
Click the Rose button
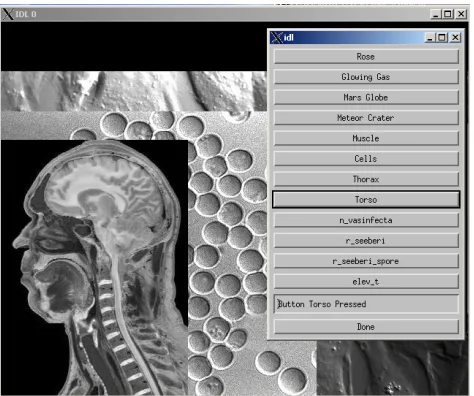(x=366, y=57)
